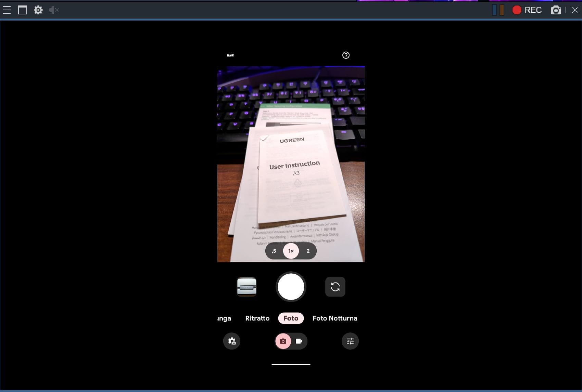Start recording with the REC button
Screen dimensions: 582x392
coord(527,10)
